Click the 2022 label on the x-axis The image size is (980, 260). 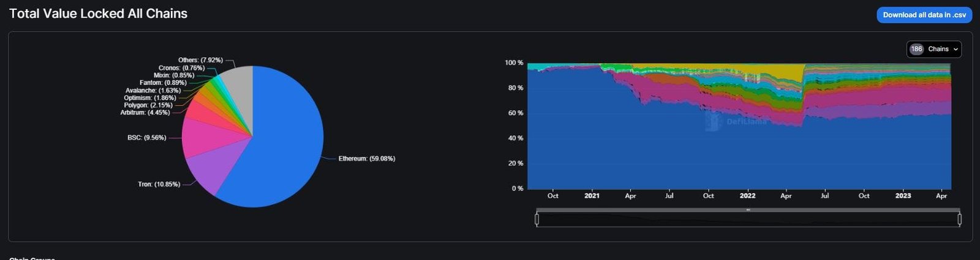747,196
